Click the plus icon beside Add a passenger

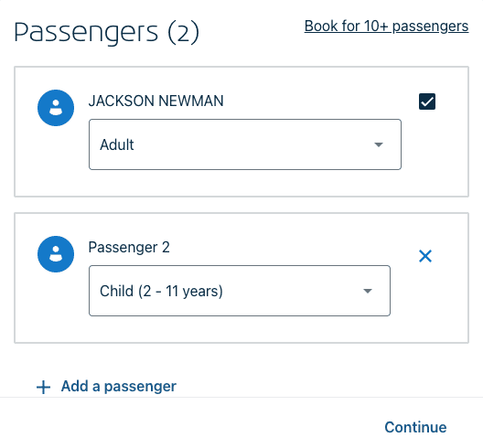pyautogui.click(x=43, y=387)
